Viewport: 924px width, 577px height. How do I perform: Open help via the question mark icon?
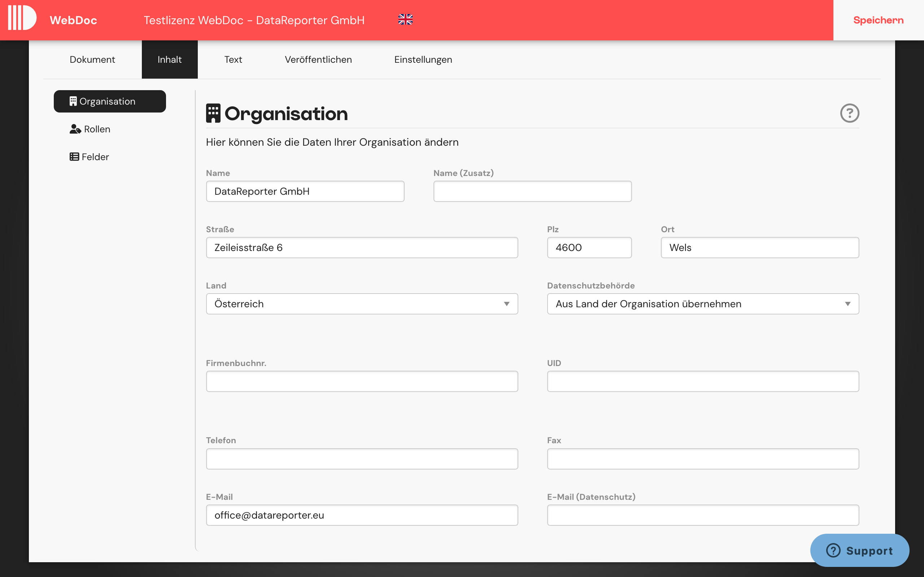(850, 113)
